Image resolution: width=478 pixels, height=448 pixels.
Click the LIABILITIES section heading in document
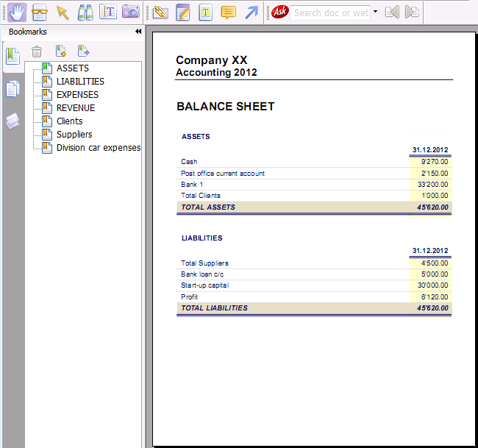(x=202, y=238)
